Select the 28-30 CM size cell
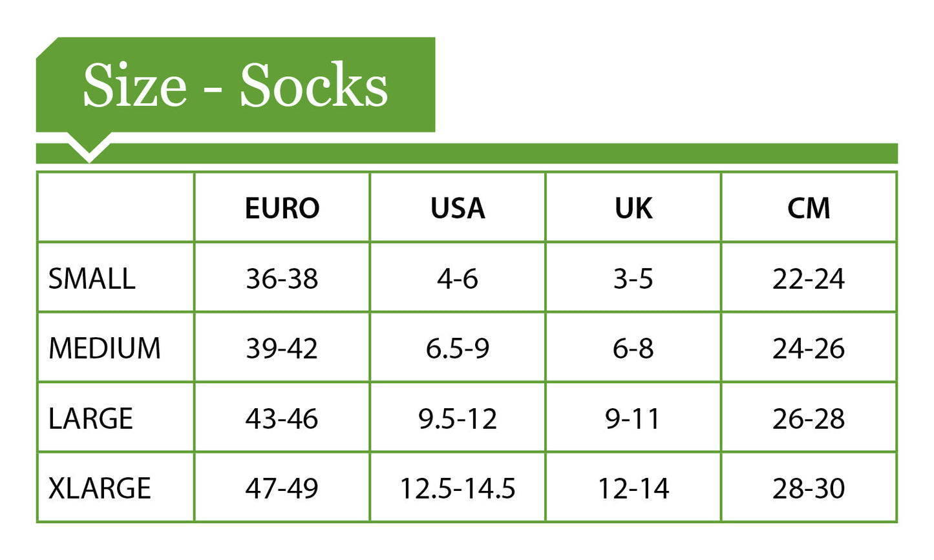The width and height of the screenshot is (934, 560). (809, 488)
